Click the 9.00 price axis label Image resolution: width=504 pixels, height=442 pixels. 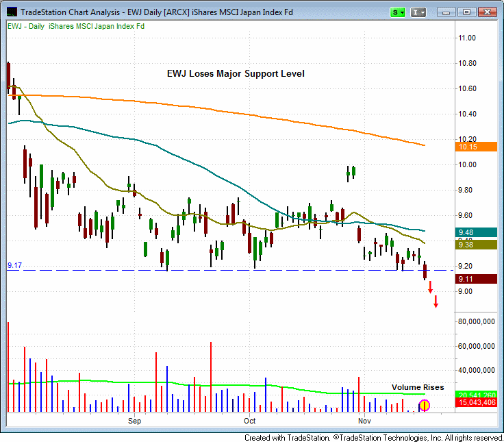click(x=465, y=292)
